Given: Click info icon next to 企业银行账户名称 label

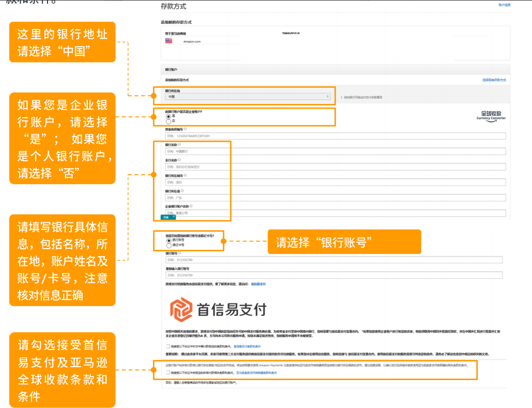Looking at the screenshot, I should point(191,206).
